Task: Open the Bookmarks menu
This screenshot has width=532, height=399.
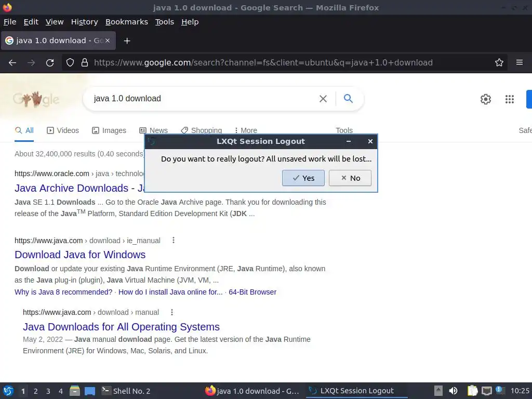Action: (127, 22)
